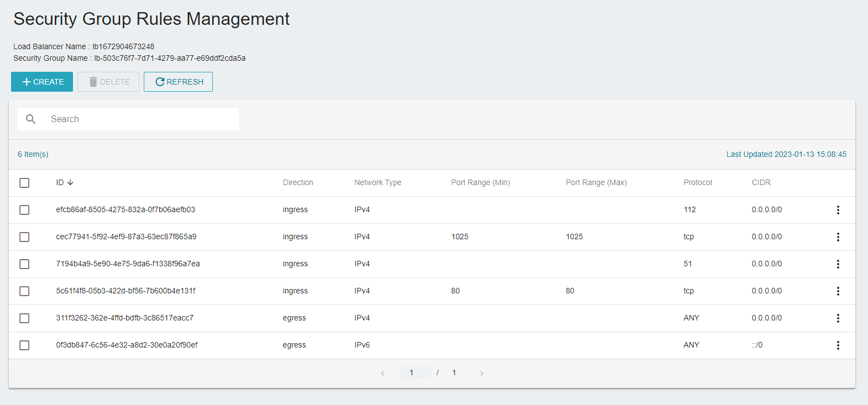This screenshot has width=868, height=405.
Task: Click the Port Range (Max) header
Action: [596, 183]
